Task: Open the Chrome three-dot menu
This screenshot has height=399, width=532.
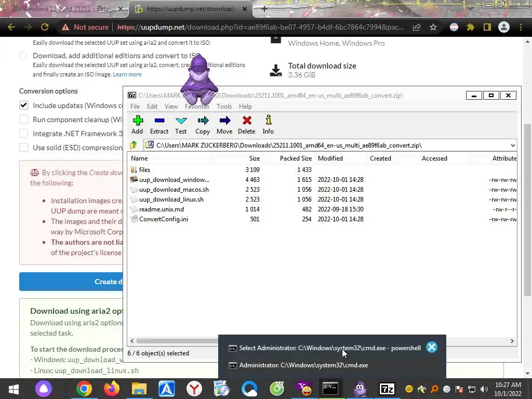Action: pyautogui.click(x=521, y=27)
